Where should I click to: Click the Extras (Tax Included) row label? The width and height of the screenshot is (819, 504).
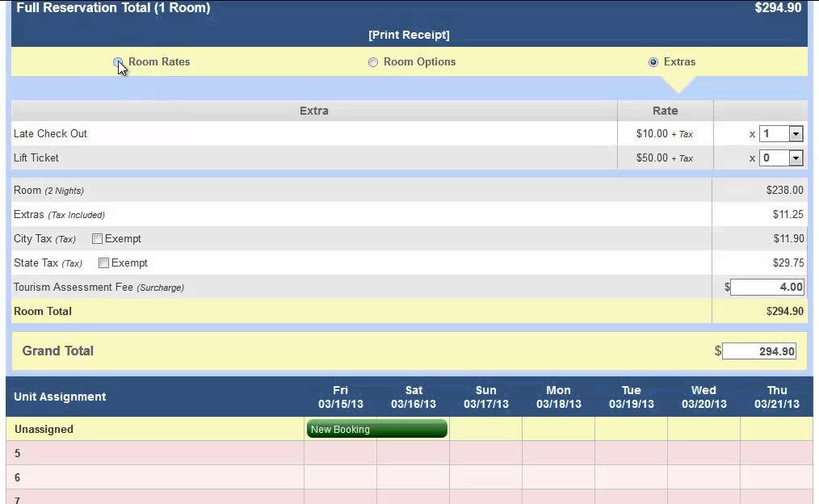coord(59,215)
